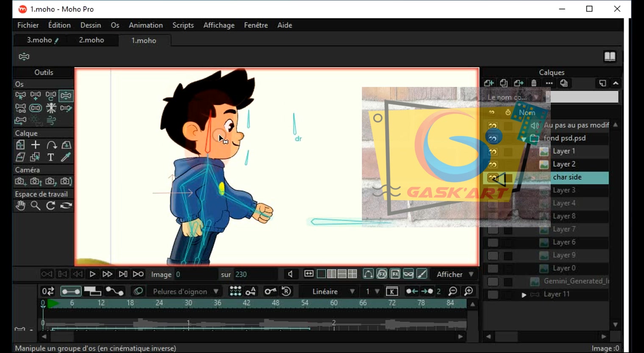Jump to the end of animation
Image resolution: width=644 pixels, height=353 pixels.
tap(138, 274)
